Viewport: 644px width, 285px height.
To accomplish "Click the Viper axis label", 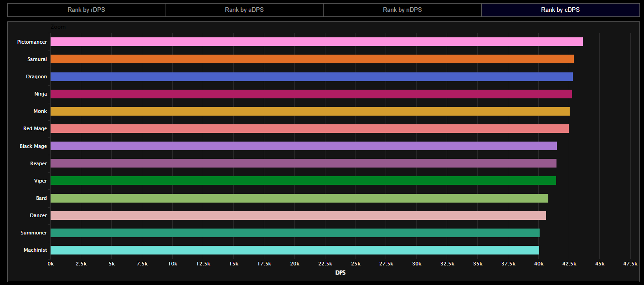I will (40, 181).
